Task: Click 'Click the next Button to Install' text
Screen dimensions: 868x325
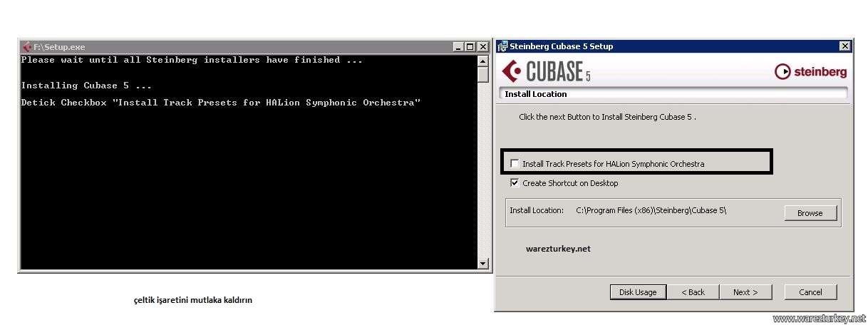Action: [607, 117]
